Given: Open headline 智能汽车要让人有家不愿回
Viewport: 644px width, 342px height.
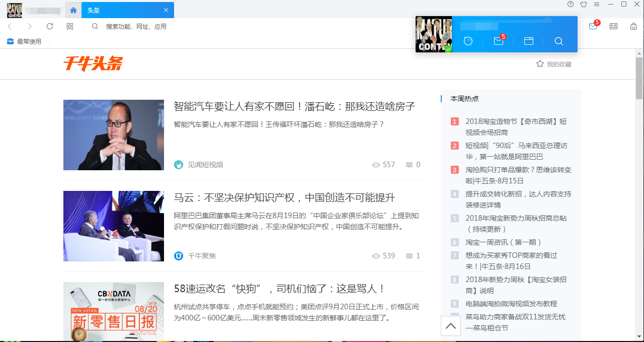Looking at the screenshot, I should click(294, 106).
